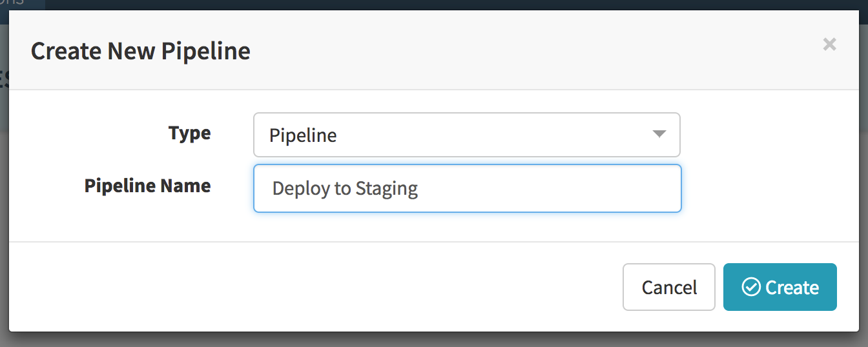This screenshot has height=347, width=868.
Task: Click the checkmark icon on Create
Action: [x=751, y=287]
